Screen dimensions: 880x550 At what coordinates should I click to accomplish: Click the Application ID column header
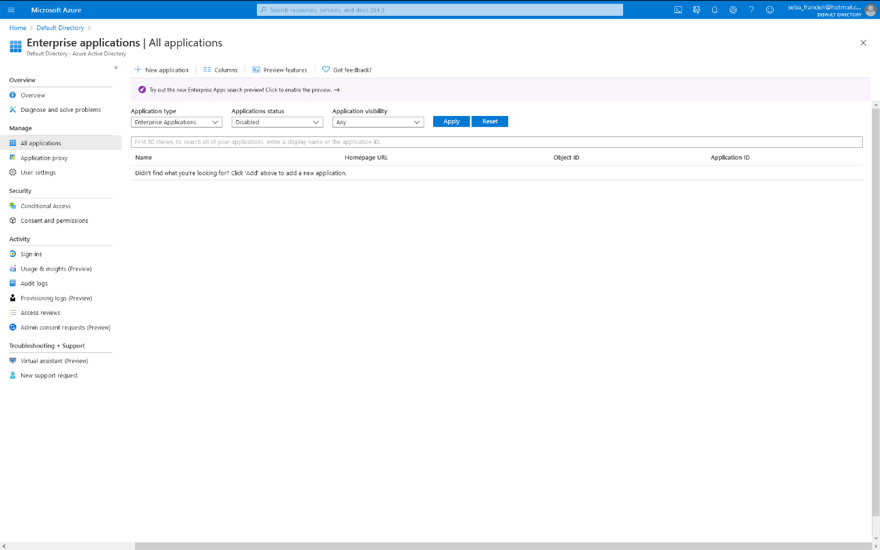pos(730,158)
